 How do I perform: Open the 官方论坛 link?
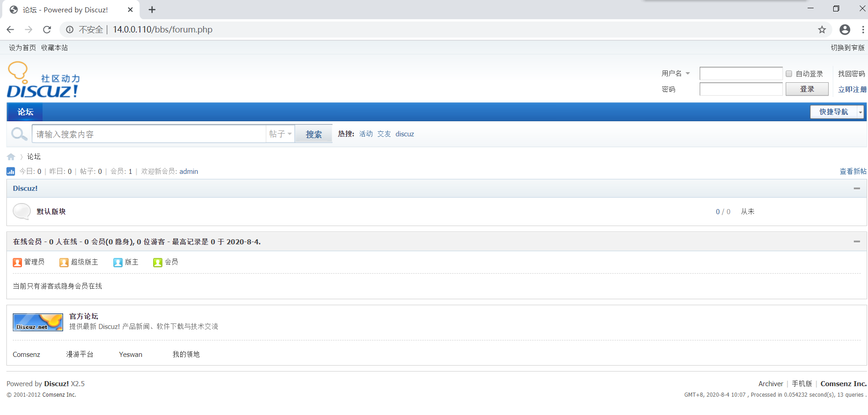tap(84, 316)
